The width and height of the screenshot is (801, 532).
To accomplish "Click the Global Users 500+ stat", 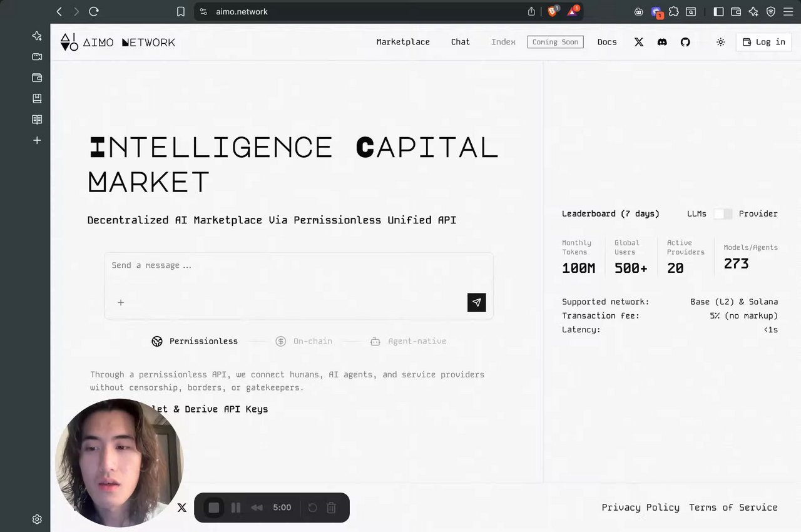I will tap(631, 257).
